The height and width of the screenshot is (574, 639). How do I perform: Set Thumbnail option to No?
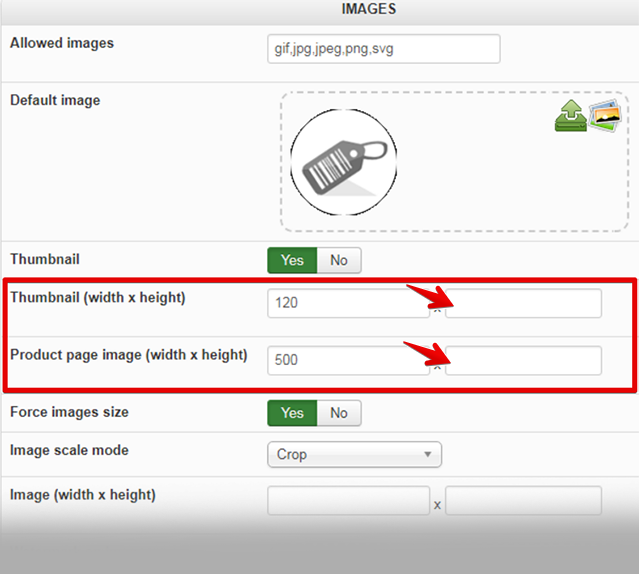[339, 260]
